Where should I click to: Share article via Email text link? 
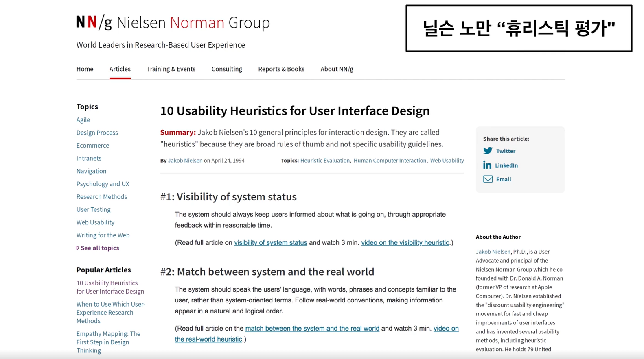pos(504,179)
